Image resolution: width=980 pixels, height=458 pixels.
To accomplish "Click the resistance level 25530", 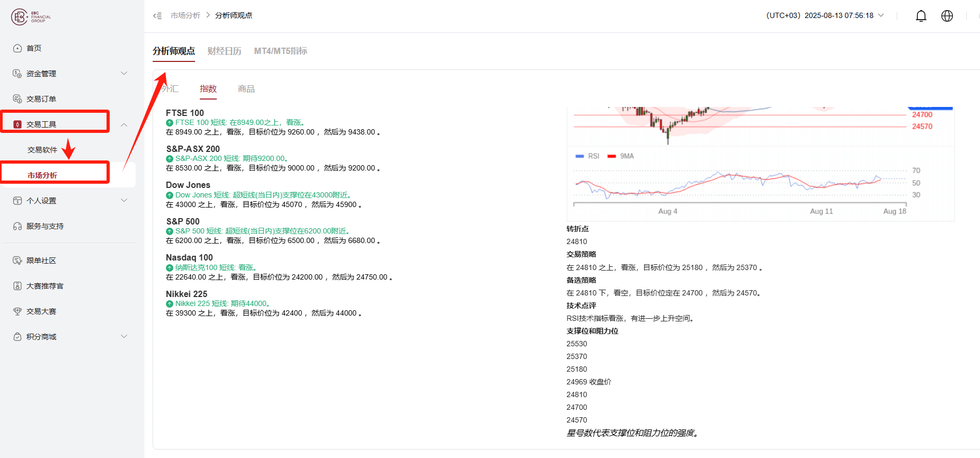I will click(577, 344).
